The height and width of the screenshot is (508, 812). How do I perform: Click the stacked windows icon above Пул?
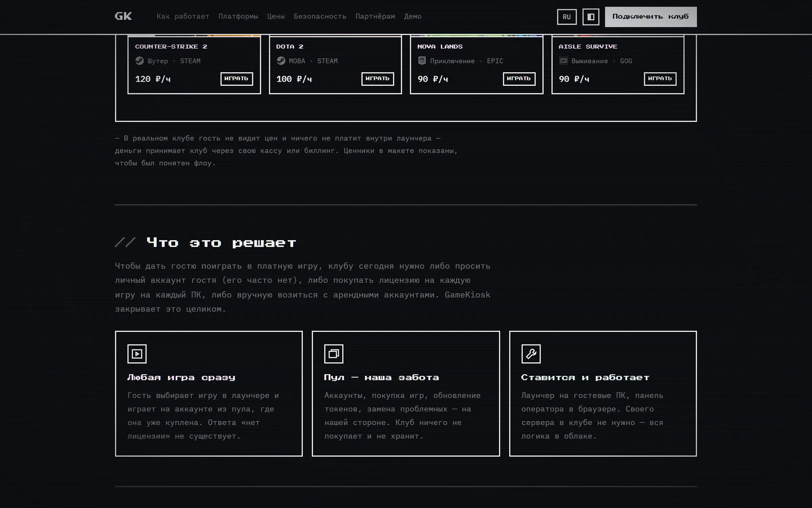click(x=334, y=354)
